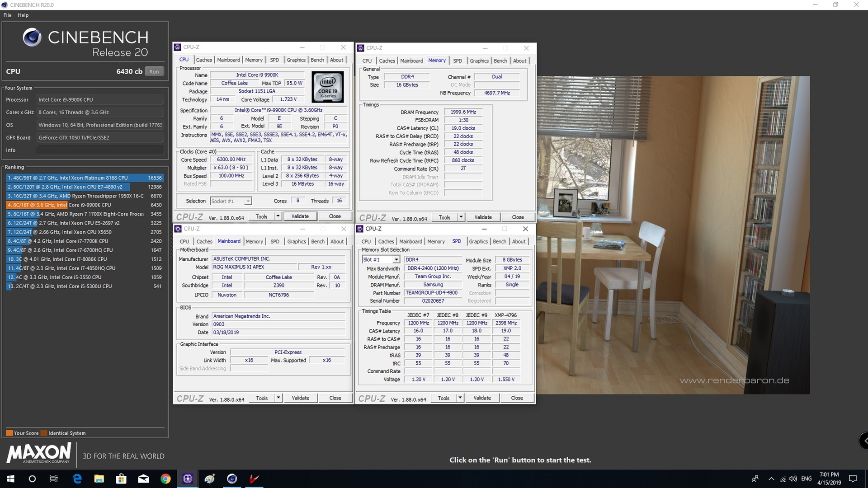Open volume control in system tray

coord(793,479)
